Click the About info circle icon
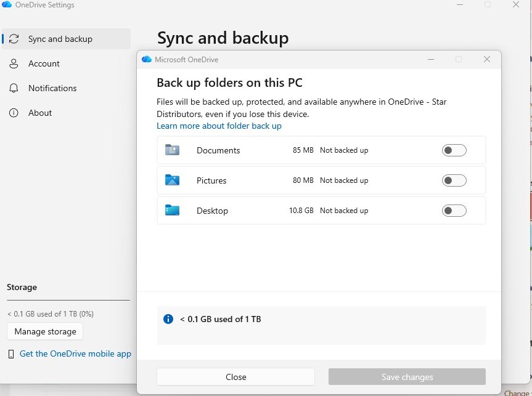This screenshot has height=396, width=532. [x=14, y=113]
